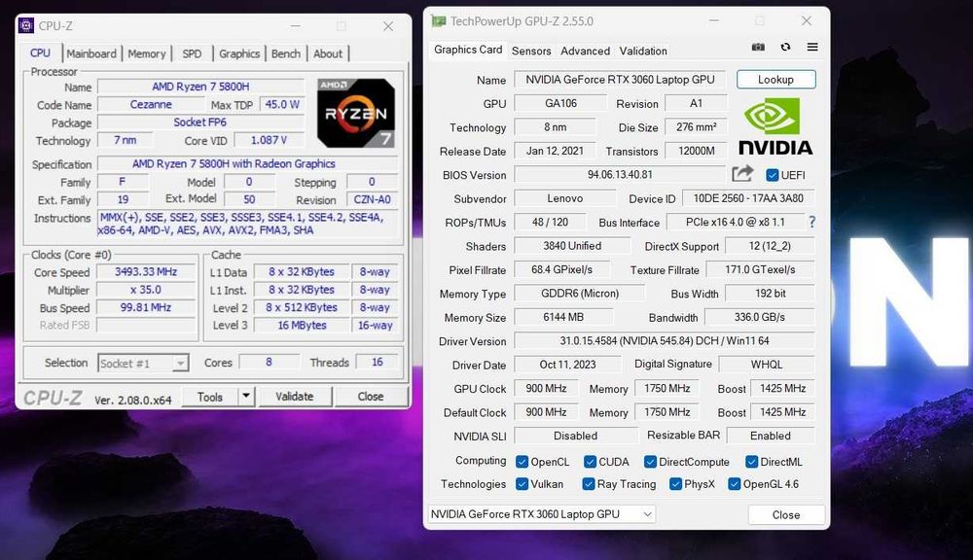Click the Package value Socket FP6
The image size is (973, 560).
(200, 122)
